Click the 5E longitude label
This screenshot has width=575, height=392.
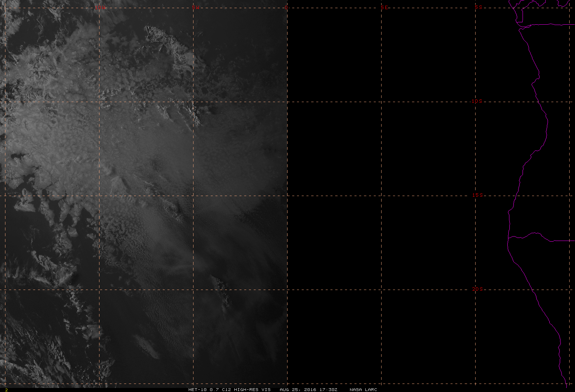tap(384, 7)
